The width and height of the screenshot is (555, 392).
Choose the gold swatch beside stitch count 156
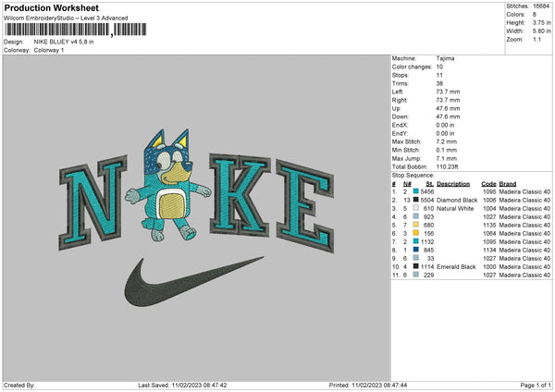(416, 233)
